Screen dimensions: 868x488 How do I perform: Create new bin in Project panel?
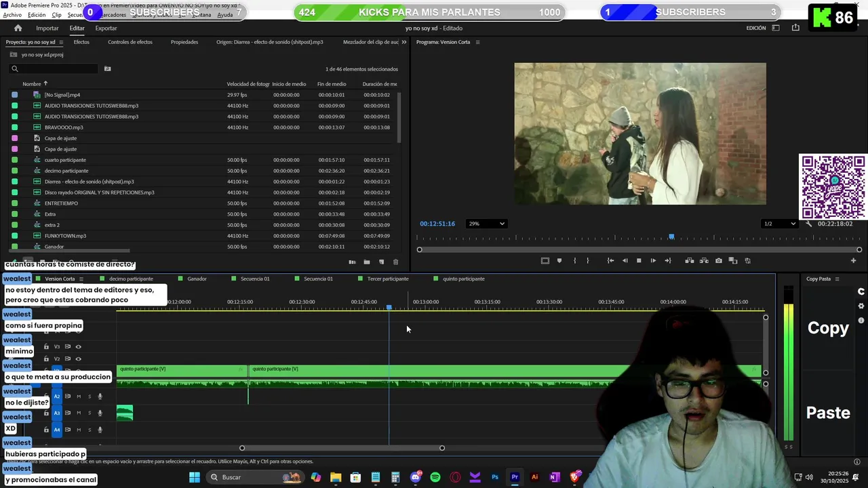point(367,262)
